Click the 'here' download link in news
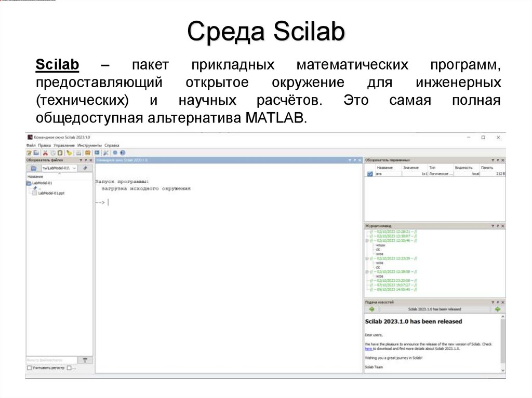The height and width of the screenshot is (398, 532). pos(368,349)
